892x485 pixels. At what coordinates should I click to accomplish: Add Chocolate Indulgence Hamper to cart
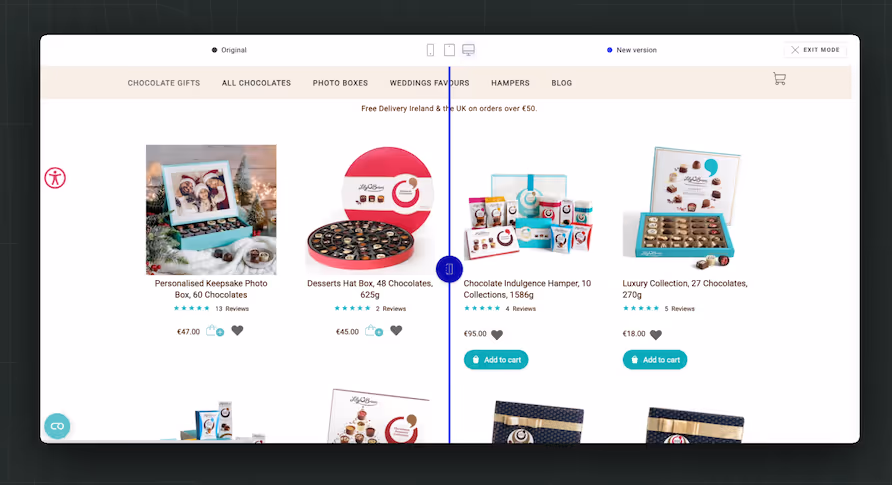click(496, 359)
